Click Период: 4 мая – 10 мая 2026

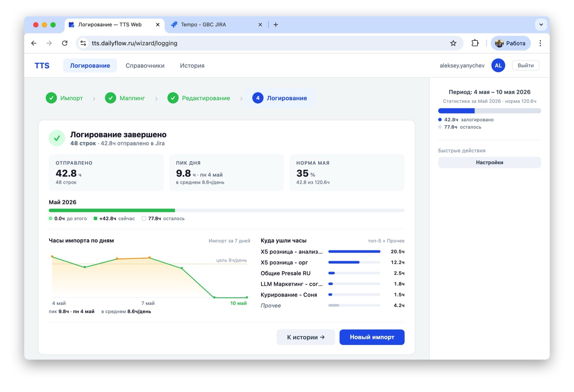click(x=489, y=92)
